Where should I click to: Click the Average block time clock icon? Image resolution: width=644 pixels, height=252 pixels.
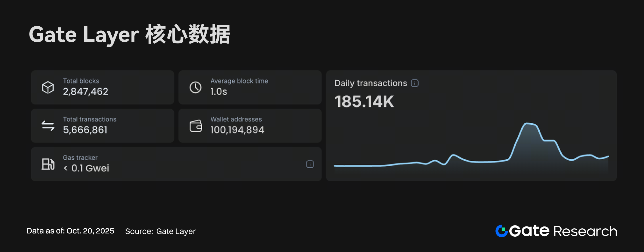point(195,88)
